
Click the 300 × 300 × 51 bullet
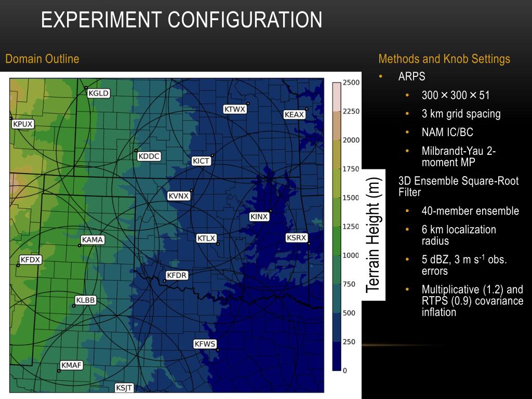click(456, 96)
